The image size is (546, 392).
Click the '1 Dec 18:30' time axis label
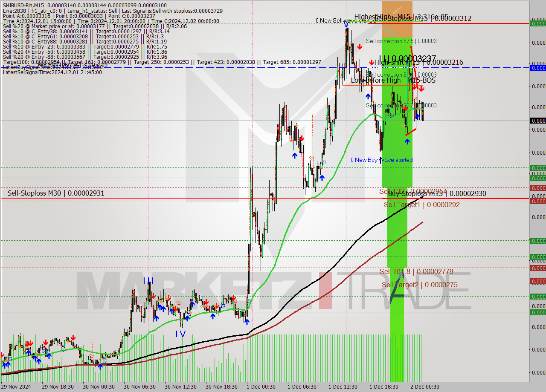pos(384,387)
